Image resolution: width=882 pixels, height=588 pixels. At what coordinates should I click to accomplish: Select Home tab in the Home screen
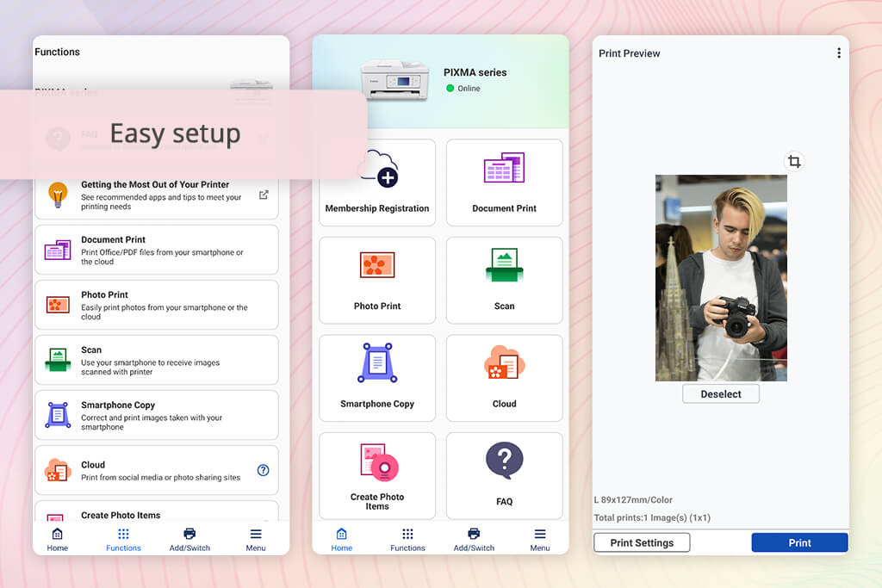(x=341, y=540)
